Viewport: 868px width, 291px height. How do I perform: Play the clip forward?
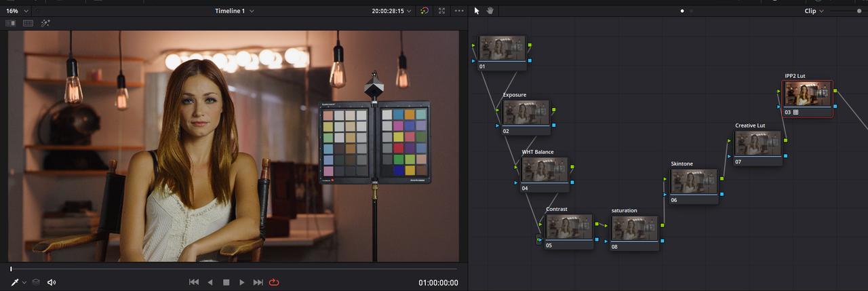point(242,282)
